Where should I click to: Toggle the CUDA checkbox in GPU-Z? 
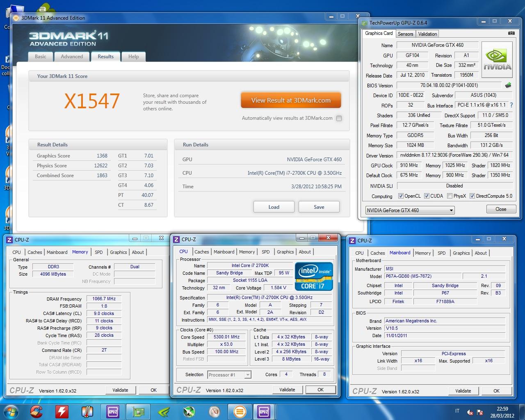(x=427, y=196)
